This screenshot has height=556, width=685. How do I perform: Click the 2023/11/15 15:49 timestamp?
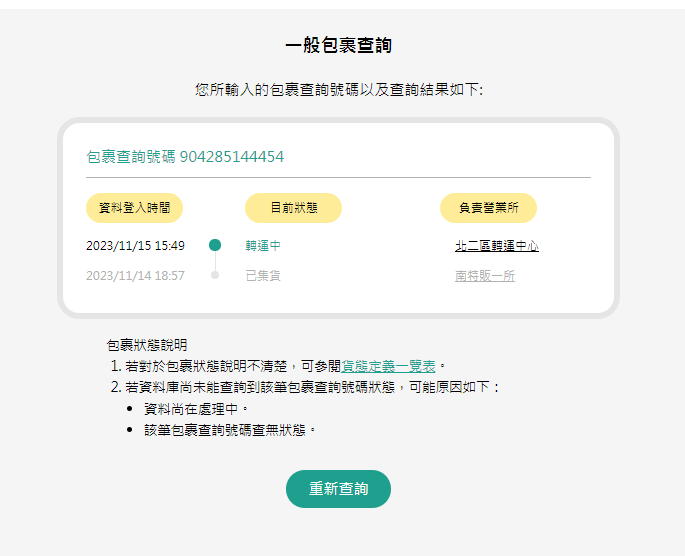[135, 246]
